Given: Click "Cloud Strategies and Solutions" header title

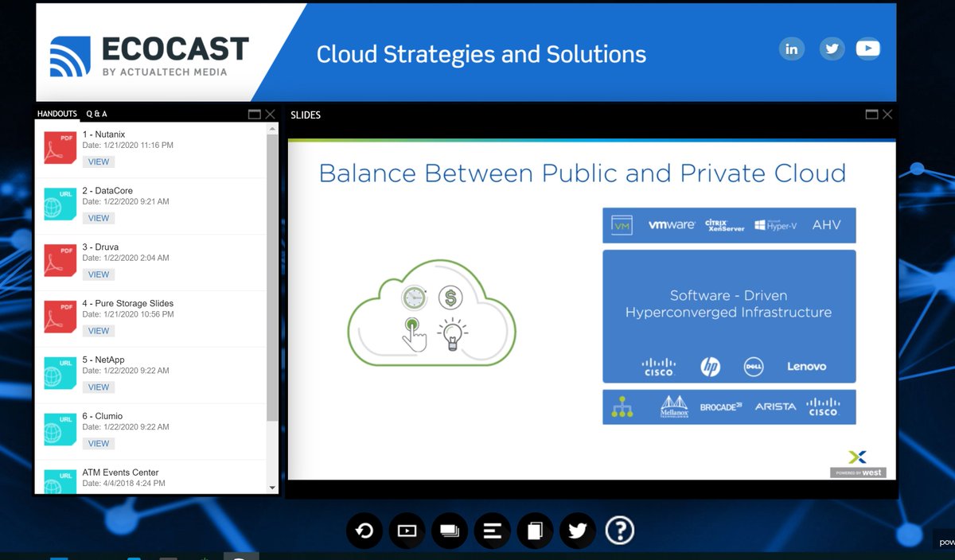Looking at the screenshot, I should point(481,55).
